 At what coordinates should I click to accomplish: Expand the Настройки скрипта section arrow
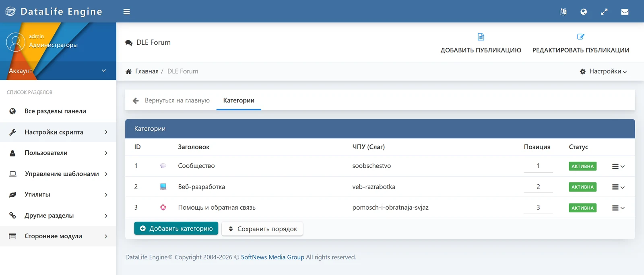(106, 132)
